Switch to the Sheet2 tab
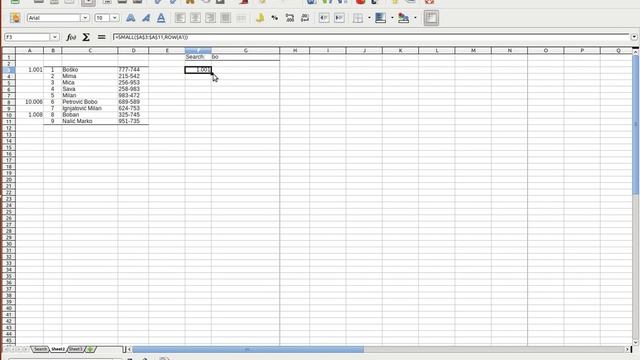The width and height of the screenshot is (640, 360). click(58, 349)
